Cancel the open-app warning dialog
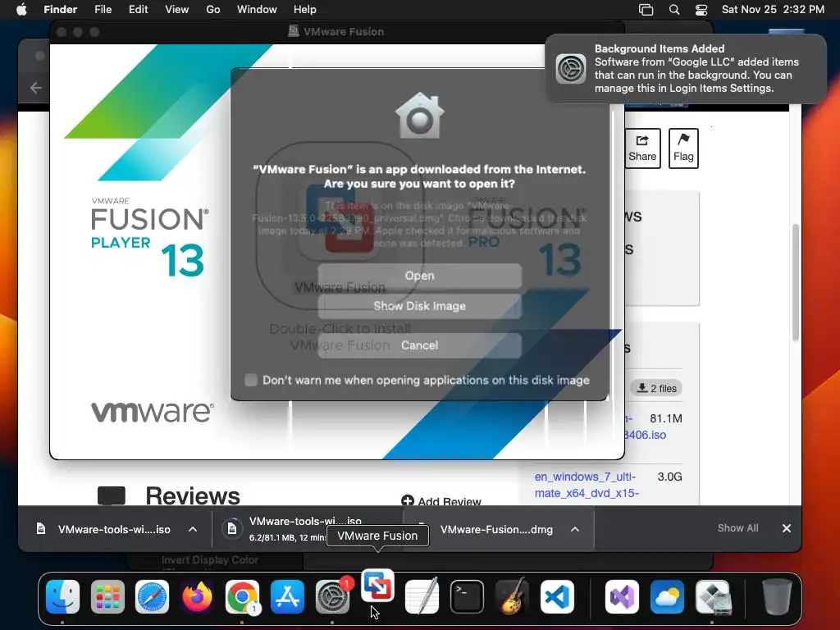 click(419, 345)
